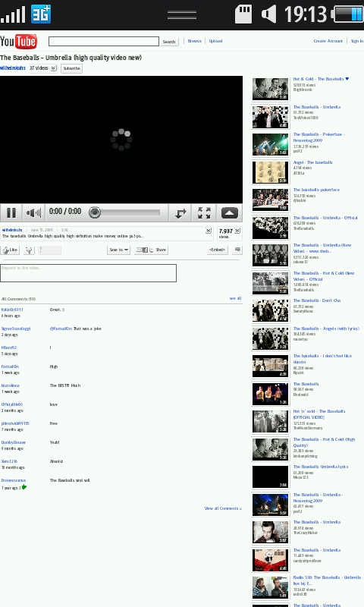Screen dimensions: 364x607
Task: Tap the memory card status icon
Action: coord(243,14)
